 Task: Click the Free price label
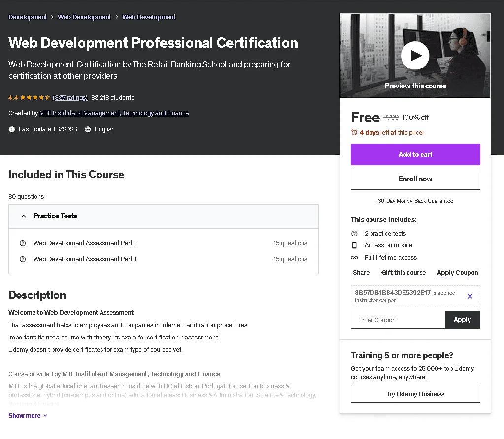coord(365,117)
